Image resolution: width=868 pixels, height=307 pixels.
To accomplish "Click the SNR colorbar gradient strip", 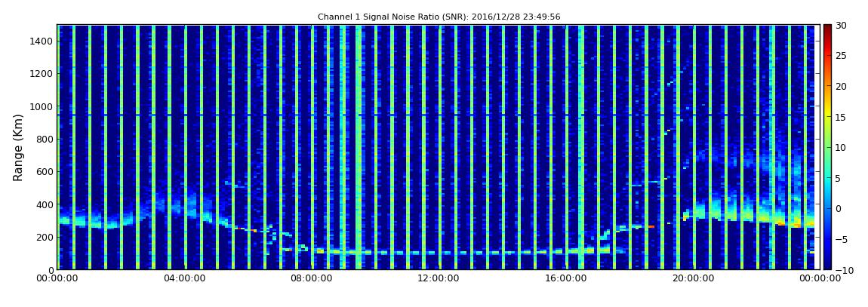I will [827, 147].
